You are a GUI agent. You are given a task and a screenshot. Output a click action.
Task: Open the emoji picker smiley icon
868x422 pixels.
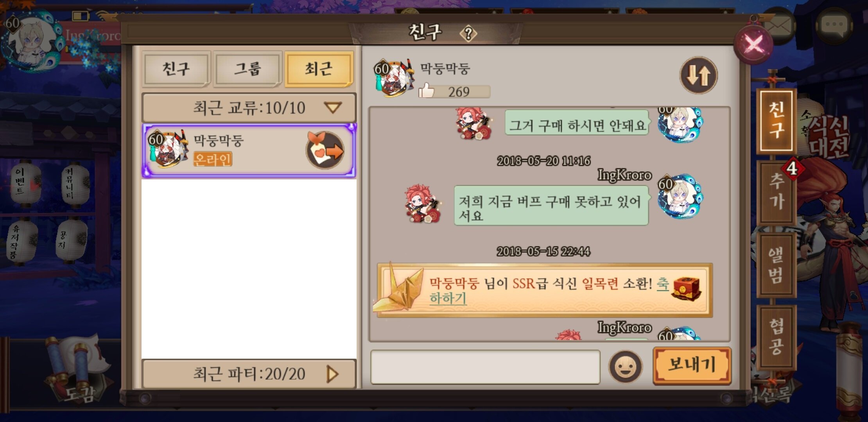[625, 367]
